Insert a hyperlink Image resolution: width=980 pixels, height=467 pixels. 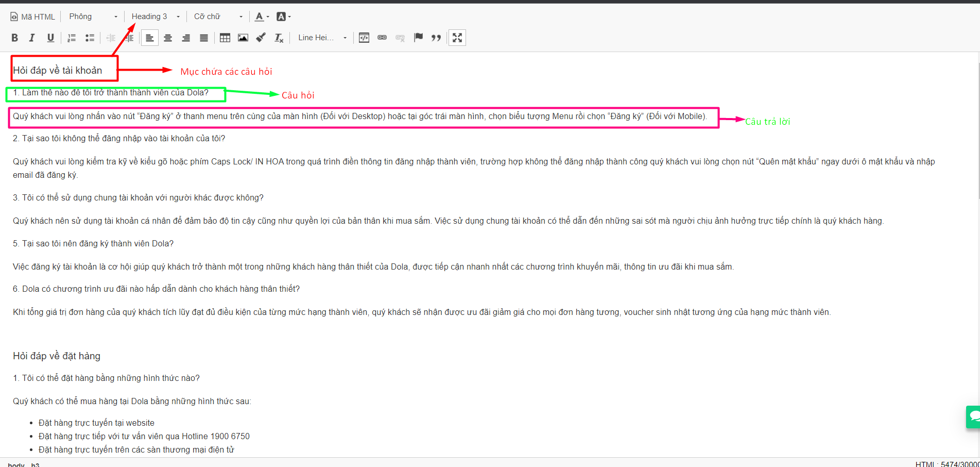pos(382,38)
